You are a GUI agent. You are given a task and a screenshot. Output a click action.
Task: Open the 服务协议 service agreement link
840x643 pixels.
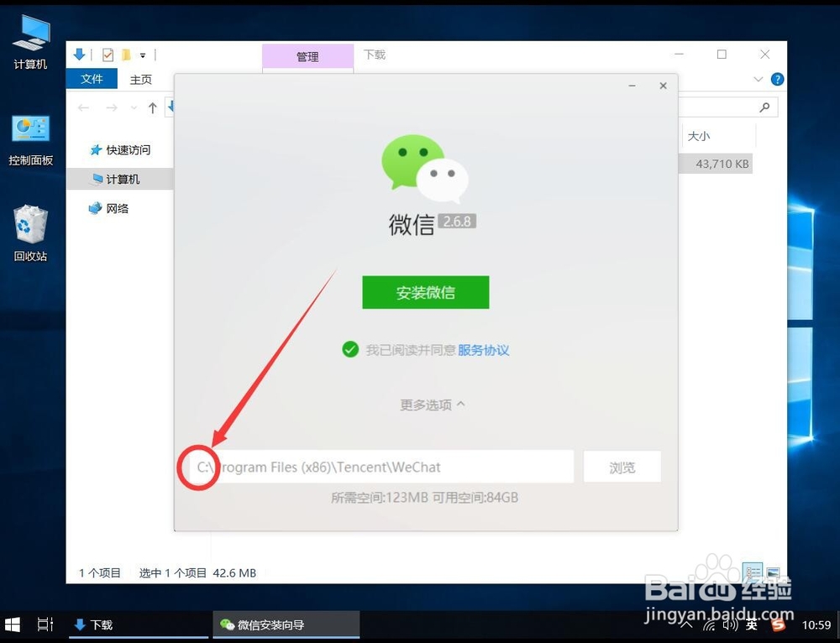(x=483, y=350)
